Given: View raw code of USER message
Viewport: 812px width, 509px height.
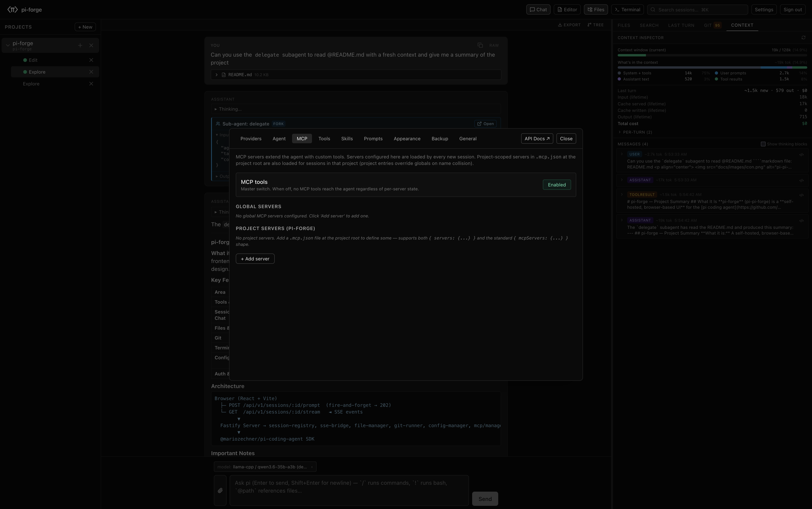Looking at the screenshot, I should 802,155.
